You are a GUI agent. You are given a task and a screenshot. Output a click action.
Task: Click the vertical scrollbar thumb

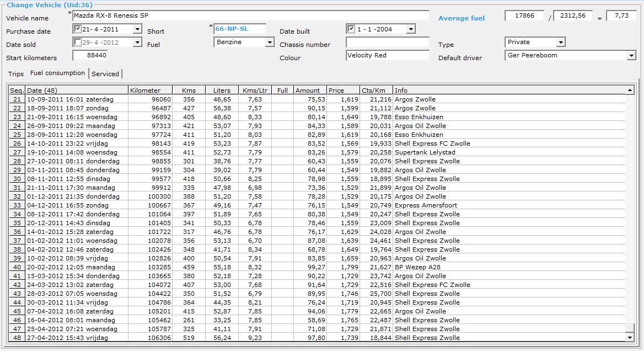(630, 328)
